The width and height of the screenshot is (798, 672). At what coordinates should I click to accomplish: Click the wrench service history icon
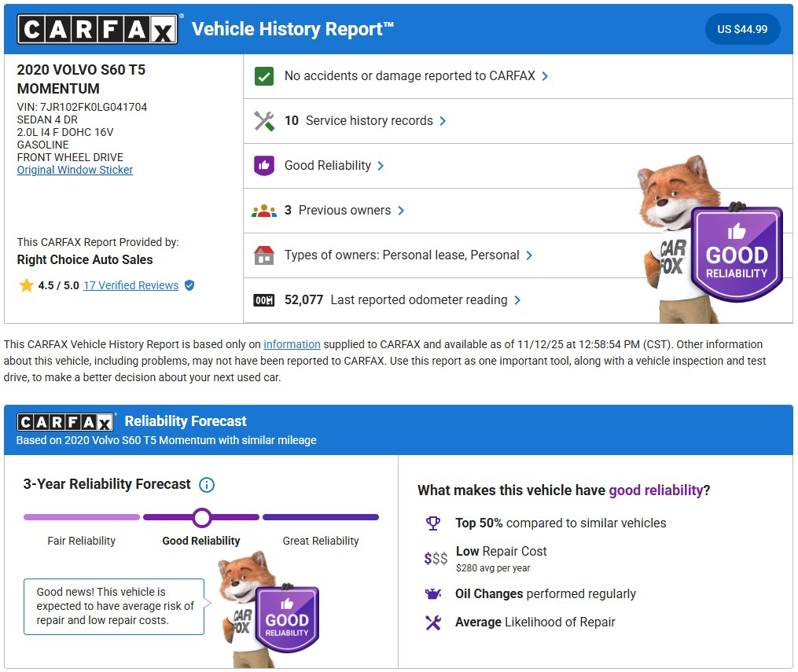[x=264, y=121]
